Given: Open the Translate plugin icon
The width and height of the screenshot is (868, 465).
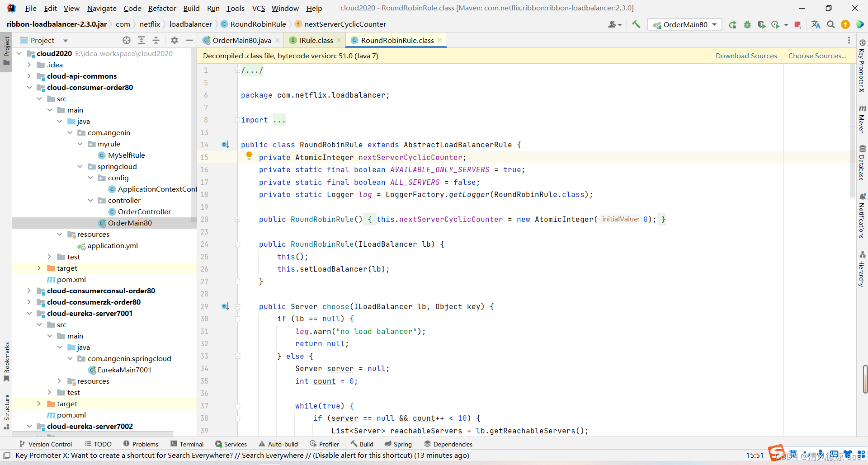Looking at the screenshot, I should coord(816,24).
